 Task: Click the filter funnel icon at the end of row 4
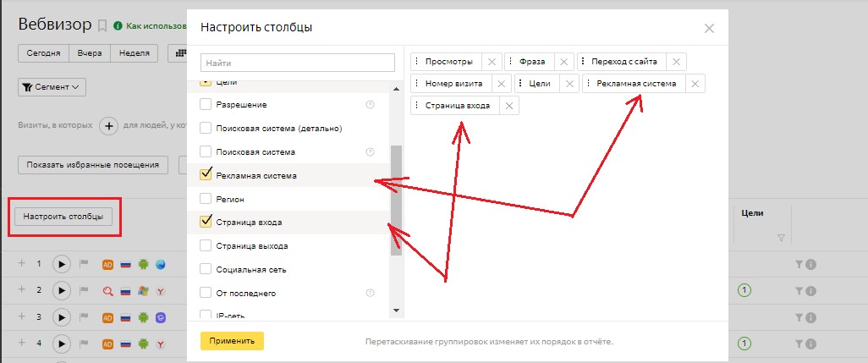799,344
